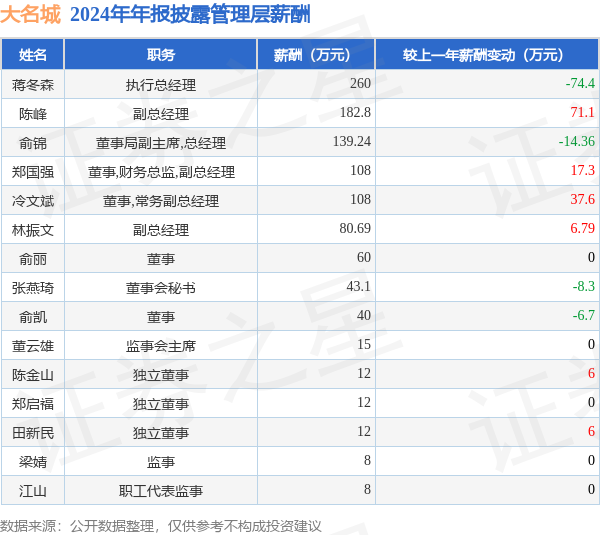Click the salary value 40
Screen dimensions: 600x535
click(364, 315)
